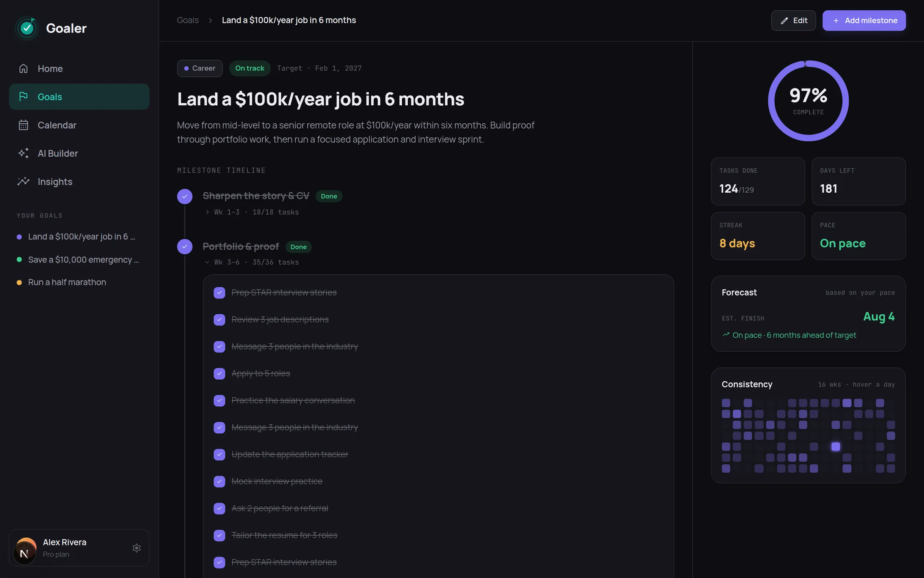Screen dimensions: 924x578
Task: Toggle Practice the salary conversation checkbox
Action: point(219,401)
